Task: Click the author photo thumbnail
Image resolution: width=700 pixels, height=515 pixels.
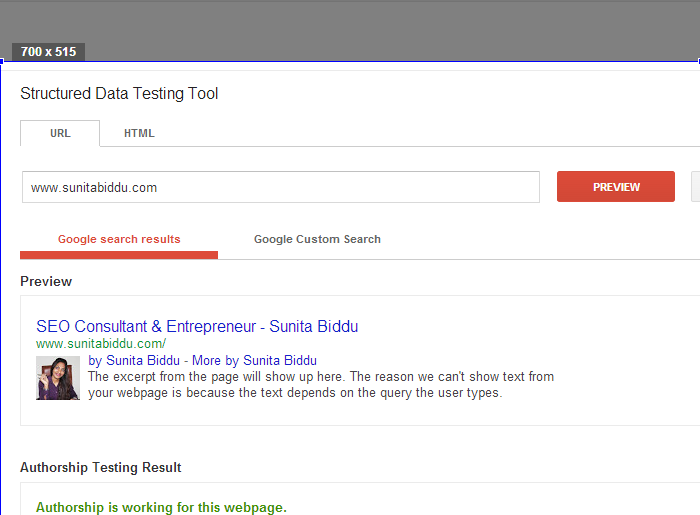Action: point(58,378)
